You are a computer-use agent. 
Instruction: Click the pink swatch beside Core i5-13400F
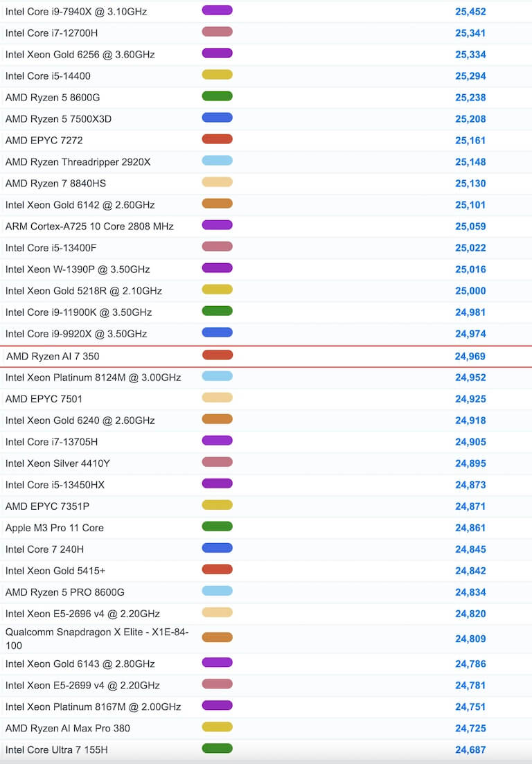(x=218, y=247)
